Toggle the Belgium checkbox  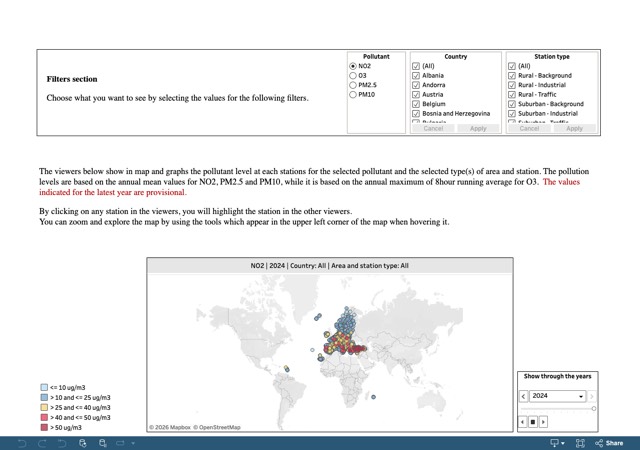click(416, 104)
